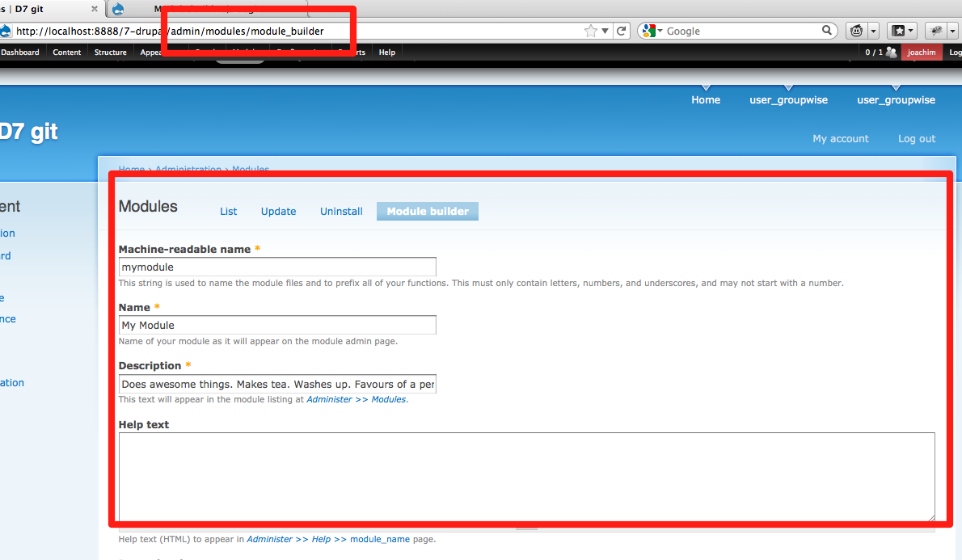This screenshot has width=962, height=560.
Task: Follow the Administer >> Modules link
Action: [356, 399]
